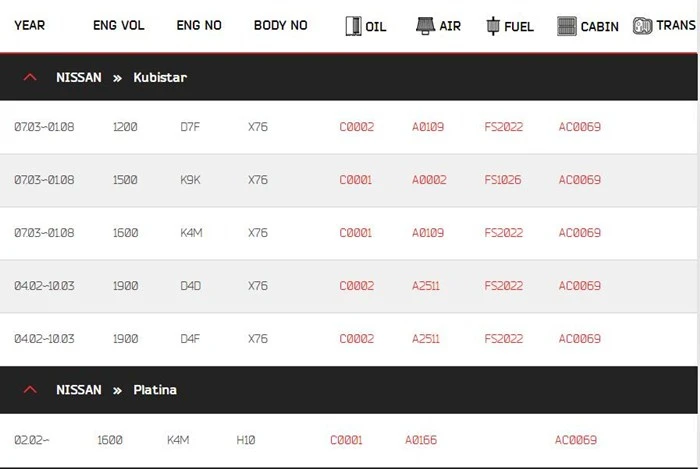This screenshot has height=469, width=700.
Task: Click the AIR filter icon in header
Action: [425, 25]
